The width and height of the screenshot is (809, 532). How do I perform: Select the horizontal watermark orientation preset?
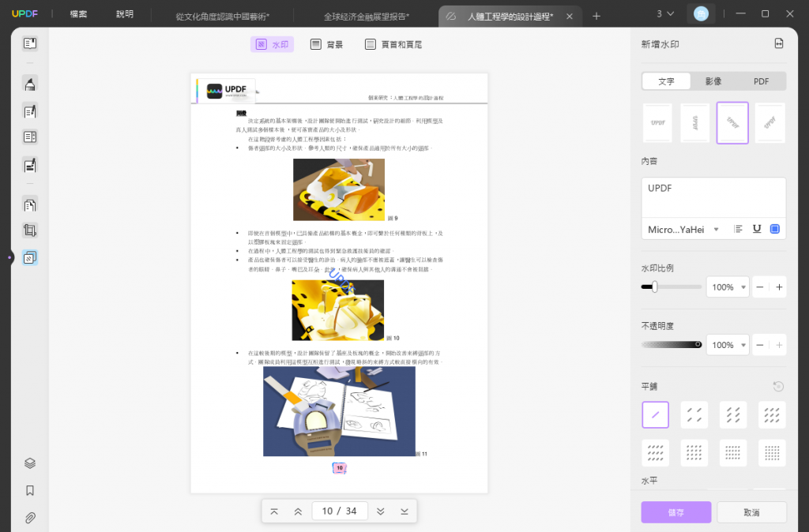coord(657,122)
